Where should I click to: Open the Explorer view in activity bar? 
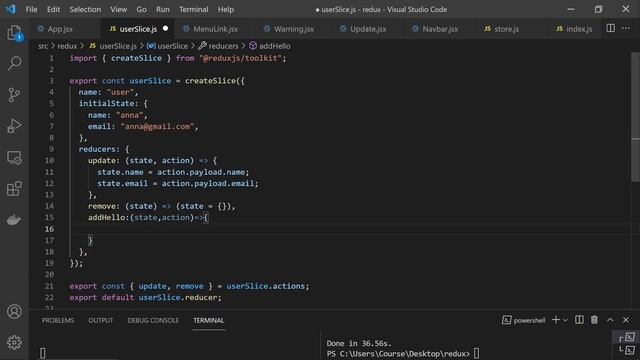(14, 32)
